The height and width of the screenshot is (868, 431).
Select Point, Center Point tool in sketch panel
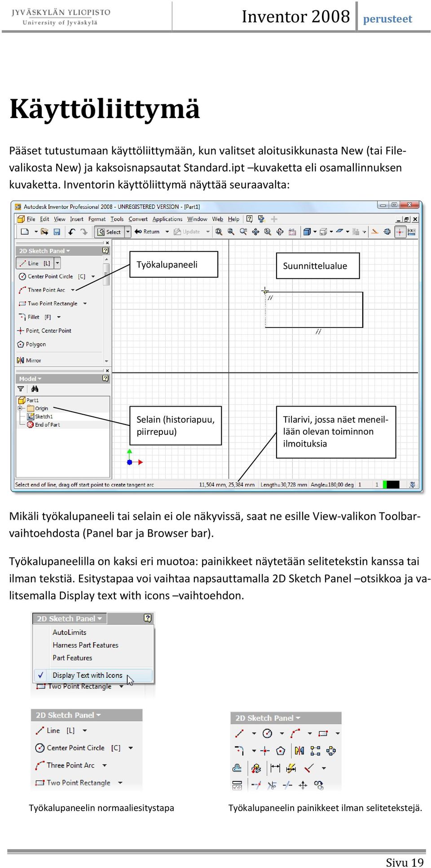44,331
